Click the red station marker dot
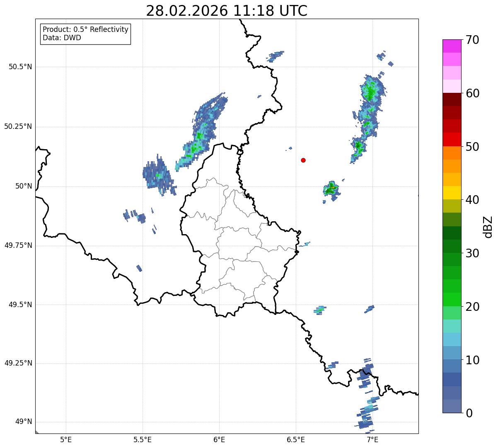Viewport: 498px width, 448px height. point(303,160)
